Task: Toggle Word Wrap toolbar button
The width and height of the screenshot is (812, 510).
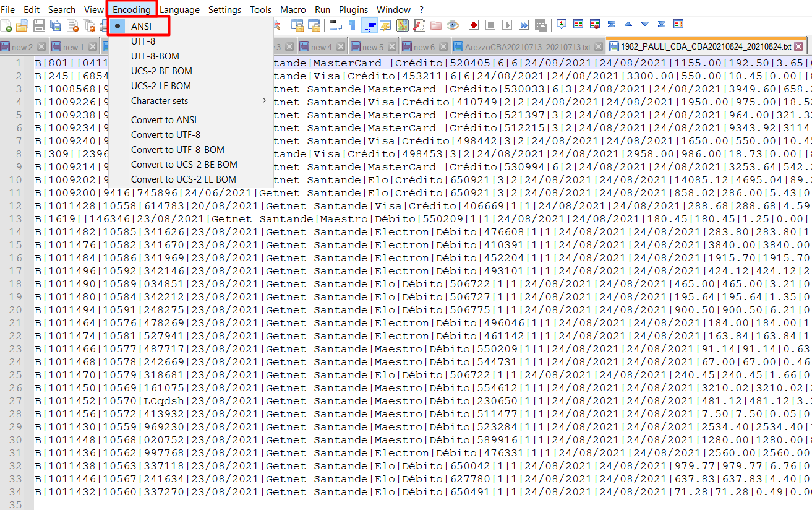Action: [x=336, y=25]
